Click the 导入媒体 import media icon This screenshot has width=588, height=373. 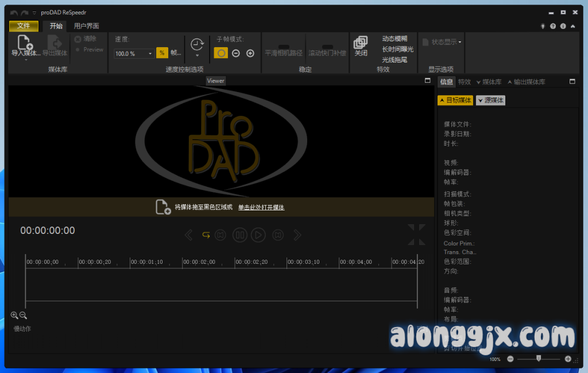pyautogui.click(x=25, y=43)
